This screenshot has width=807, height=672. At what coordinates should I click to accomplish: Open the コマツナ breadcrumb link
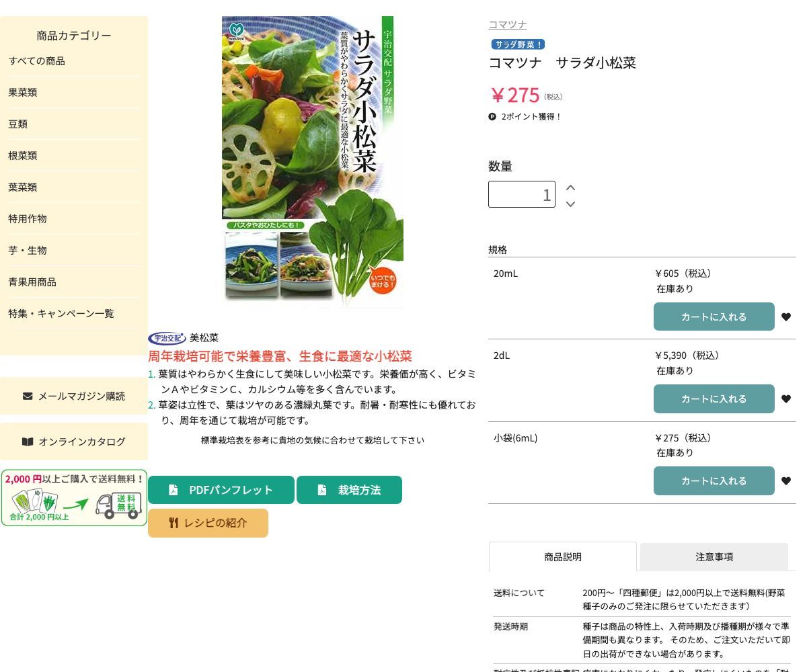(x=507, y=25)
